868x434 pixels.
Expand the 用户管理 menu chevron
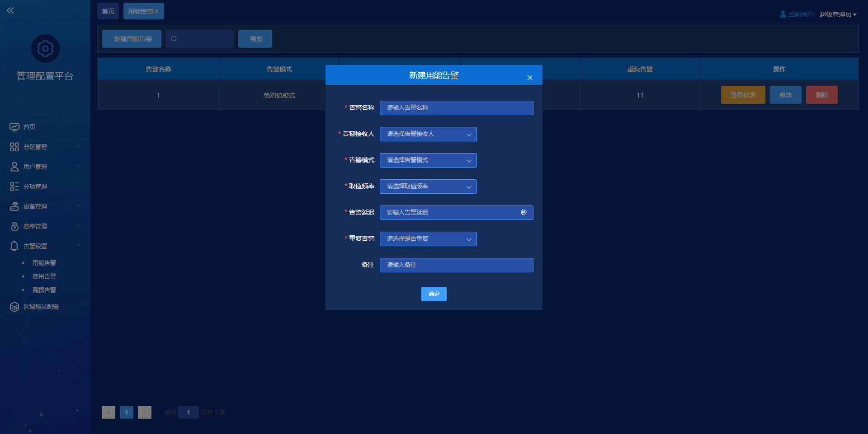click(79, 166)
